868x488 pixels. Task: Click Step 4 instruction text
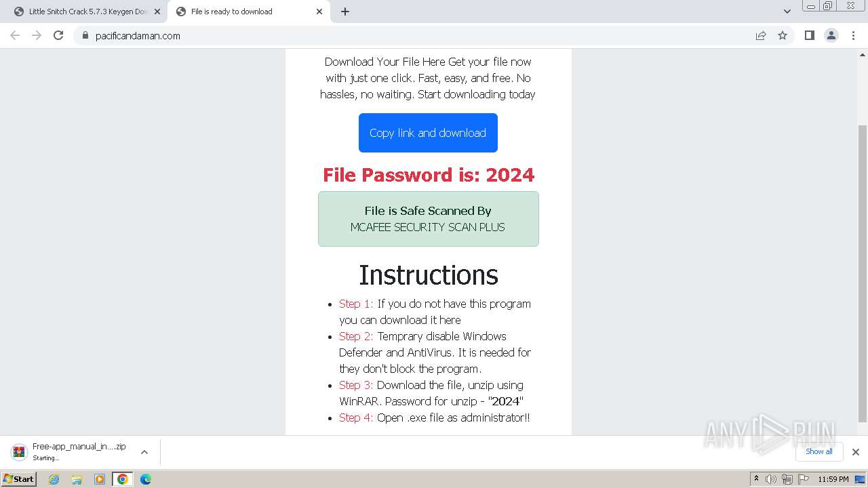[434, 418]
